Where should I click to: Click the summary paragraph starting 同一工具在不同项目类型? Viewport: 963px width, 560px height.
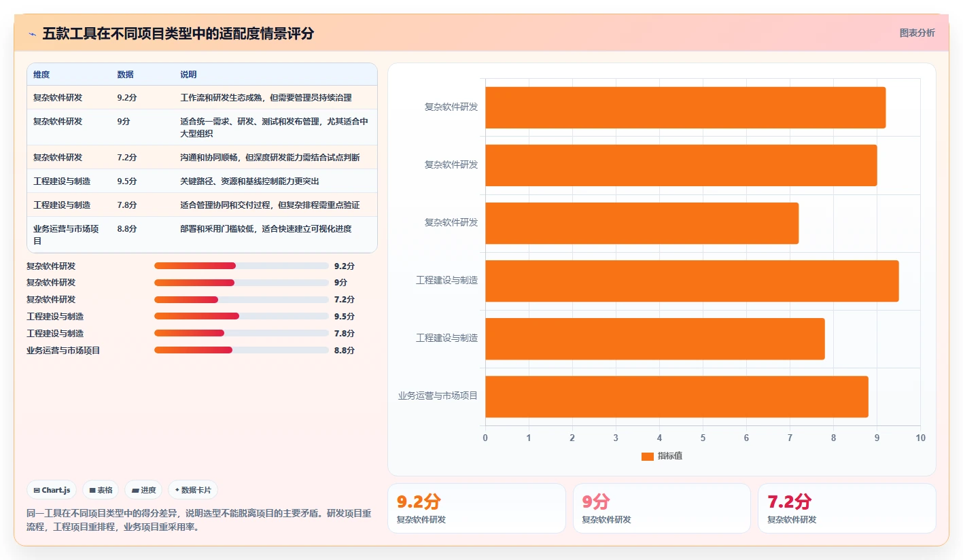(x=198, y=520)
